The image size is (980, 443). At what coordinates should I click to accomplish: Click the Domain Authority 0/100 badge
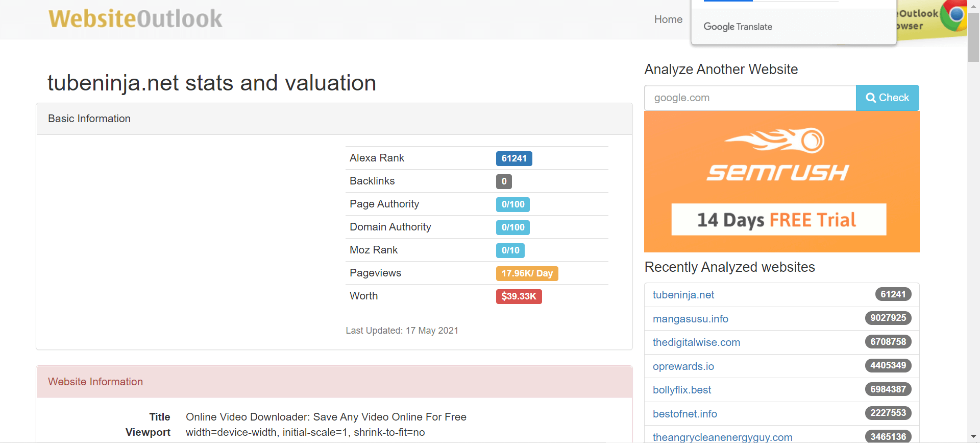pyautogui.click(x=513, y=227)
